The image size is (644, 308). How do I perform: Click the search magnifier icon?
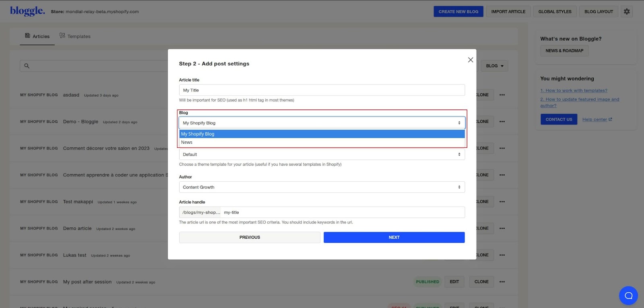pos(27,66)
